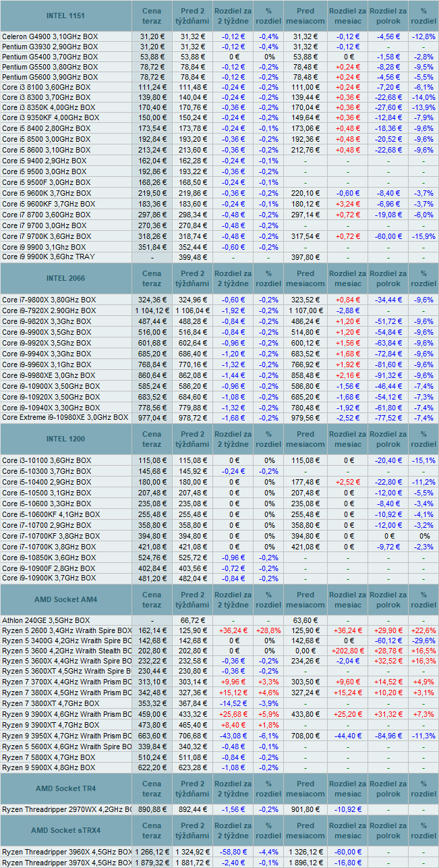The image size is (439, 868).
Task: Click +25,68 € two-week difference of Ryzen 9 3900X
Action: (x=233, y=714)
